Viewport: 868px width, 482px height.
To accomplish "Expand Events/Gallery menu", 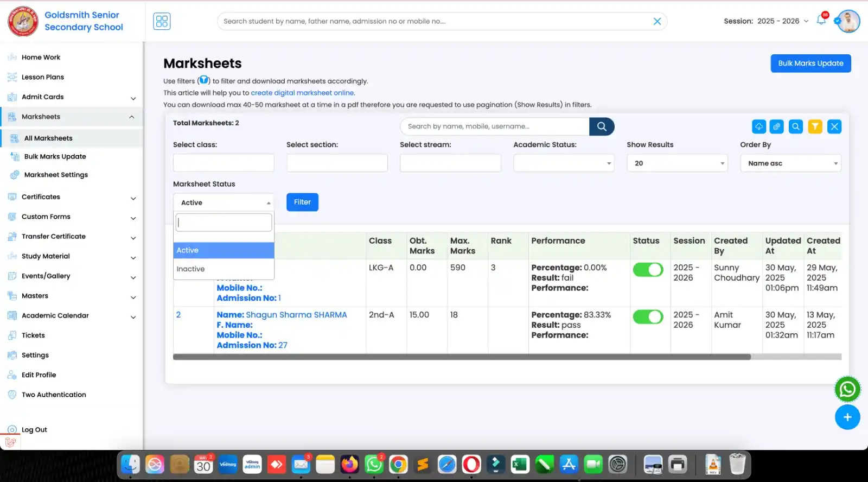I will [x=133, y=277].
